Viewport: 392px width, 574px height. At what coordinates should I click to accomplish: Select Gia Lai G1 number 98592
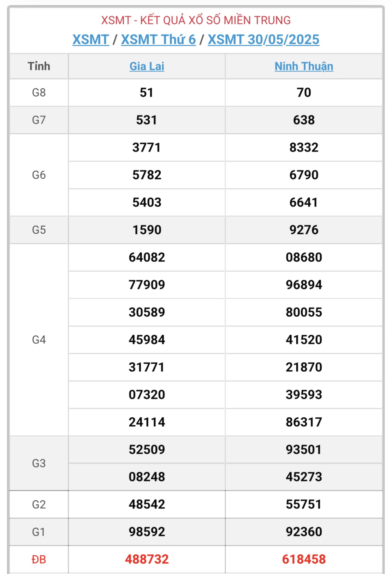tap(147, 532)
